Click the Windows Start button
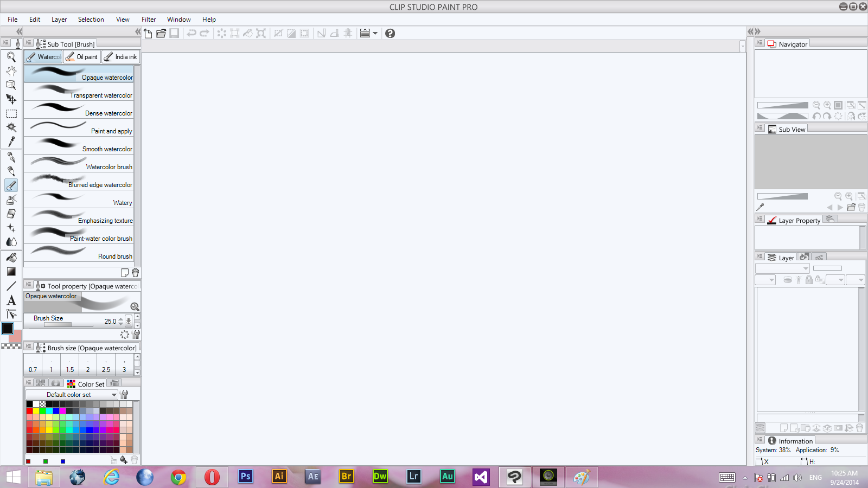The height and width of the screenshot is (488, 868). pyautogui.click(x=13, y=477)
